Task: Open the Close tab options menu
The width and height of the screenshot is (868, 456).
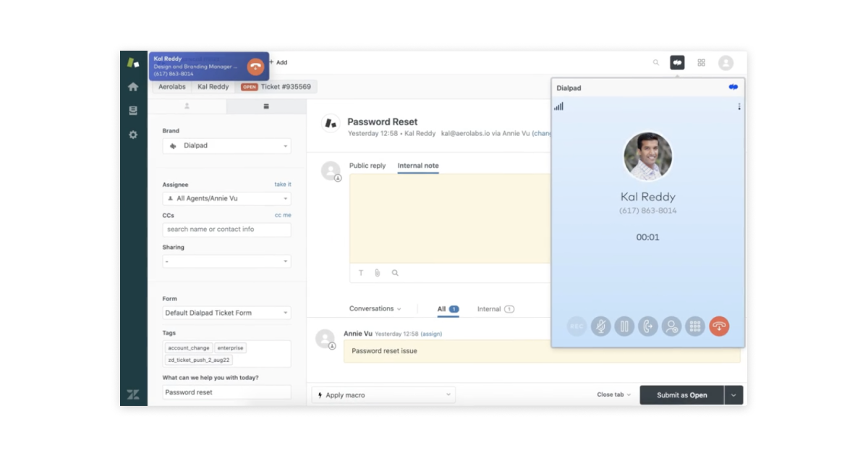Action: point(613,394)
